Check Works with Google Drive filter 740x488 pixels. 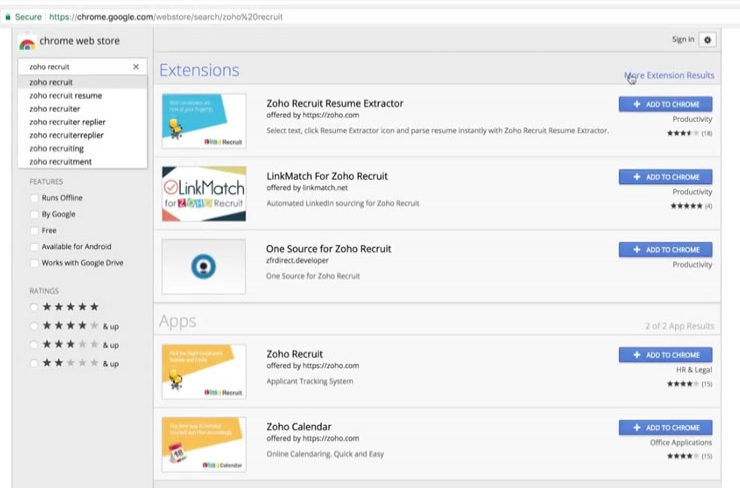[x=34, y=263]
